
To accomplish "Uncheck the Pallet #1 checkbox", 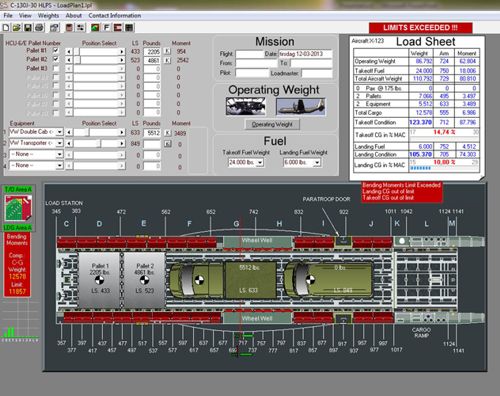I will [56, 51].
